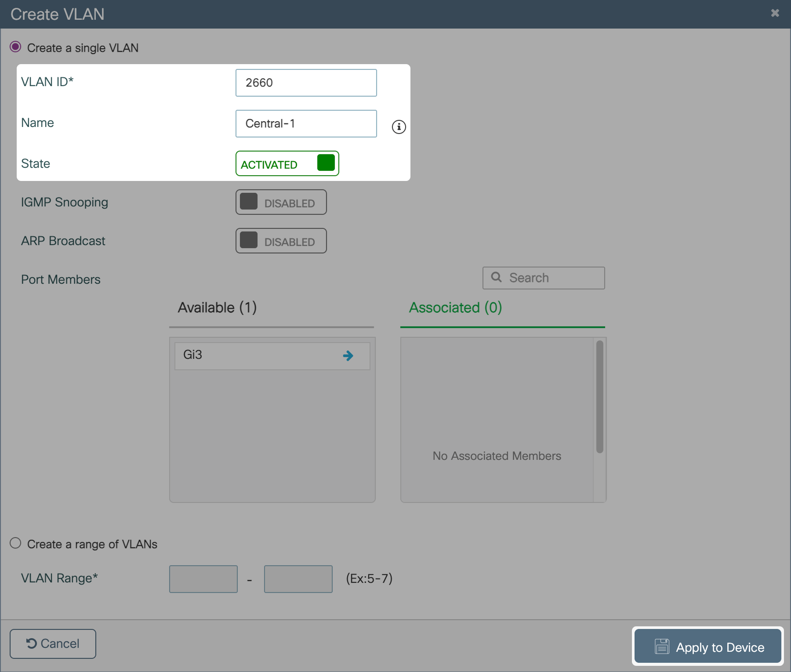Select Create a single VLAN radio button
This screenshot has width=791, height=672.
pos(15,47)
